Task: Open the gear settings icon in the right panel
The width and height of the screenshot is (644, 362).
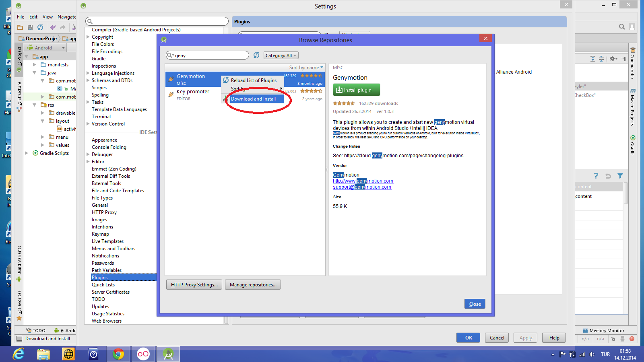Action: tap(613, 59)
